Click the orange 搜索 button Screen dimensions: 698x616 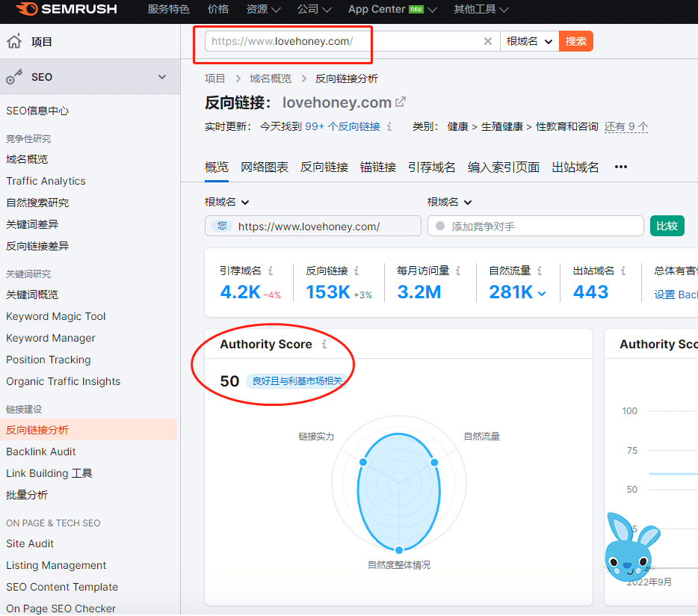pos(576,41)
